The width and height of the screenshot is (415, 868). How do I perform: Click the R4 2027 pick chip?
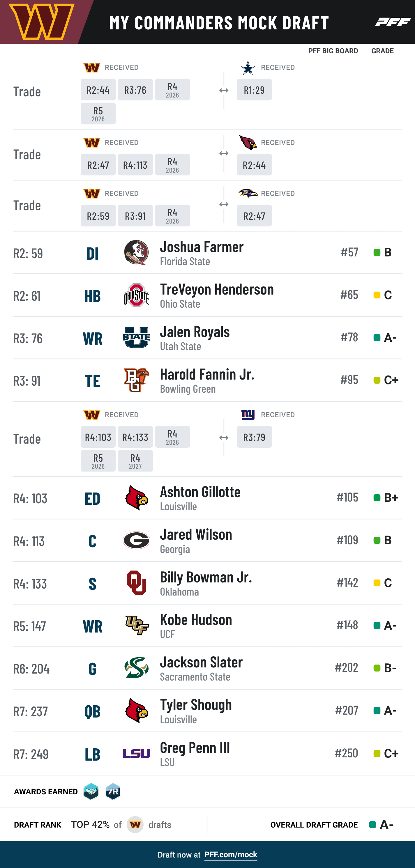point(135,461)
